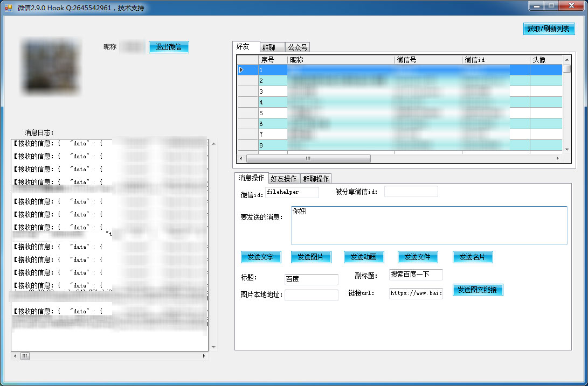Click the 被分享微信id input field

click(x=411, y=192)
